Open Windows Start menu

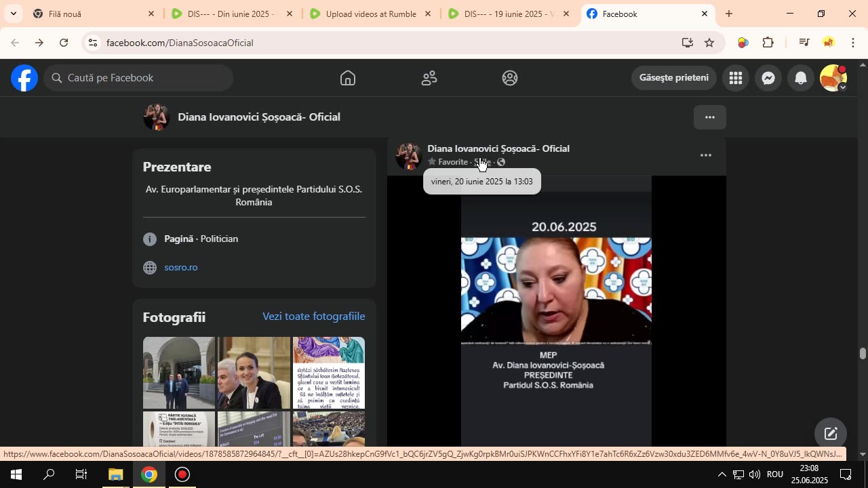[x=16, y=474]
